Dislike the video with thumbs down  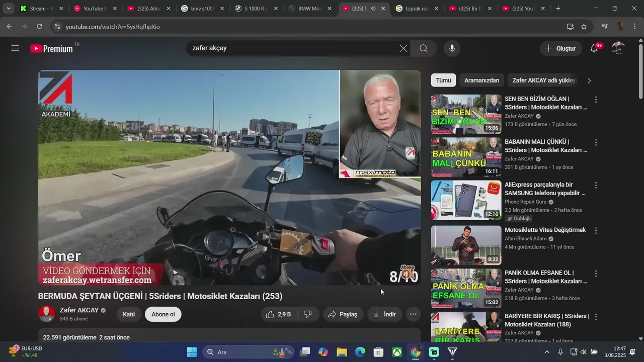(307, 314)
